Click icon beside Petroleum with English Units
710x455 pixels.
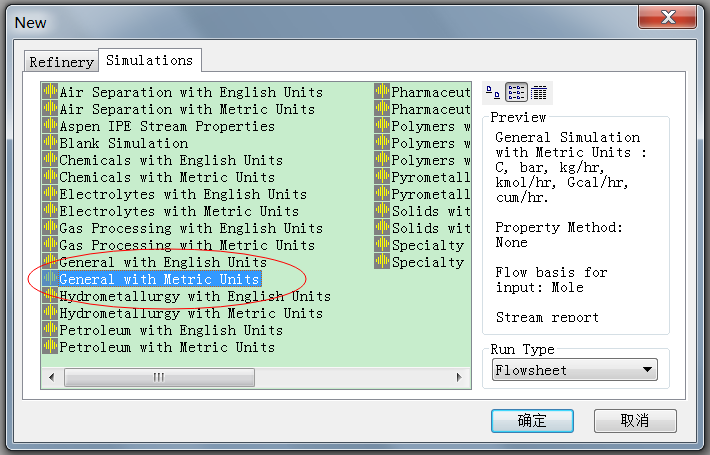[50, 330]
